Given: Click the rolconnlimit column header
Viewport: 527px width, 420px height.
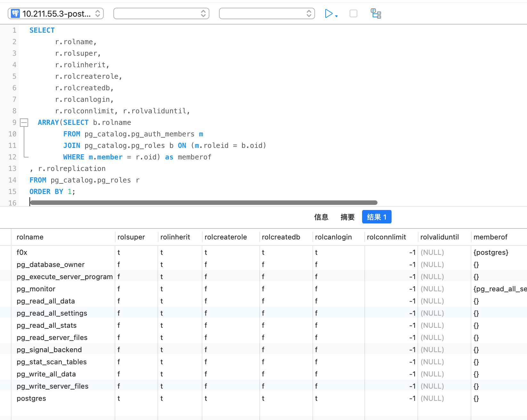Looking at the screenshot, I should [386, 237].
